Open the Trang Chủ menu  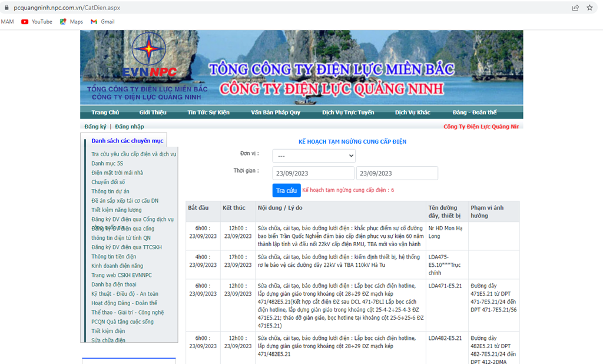point(105,112)
